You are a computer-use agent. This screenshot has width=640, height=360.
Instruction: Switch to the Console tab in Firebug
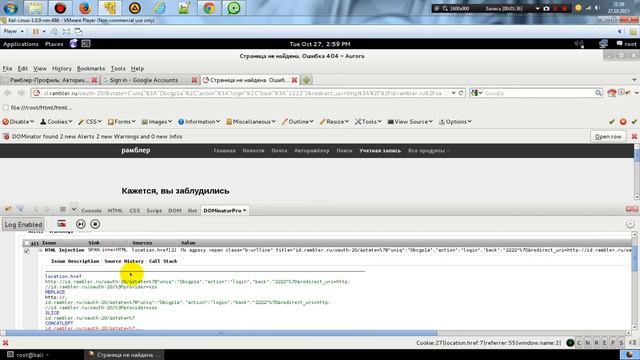(91, 211)
